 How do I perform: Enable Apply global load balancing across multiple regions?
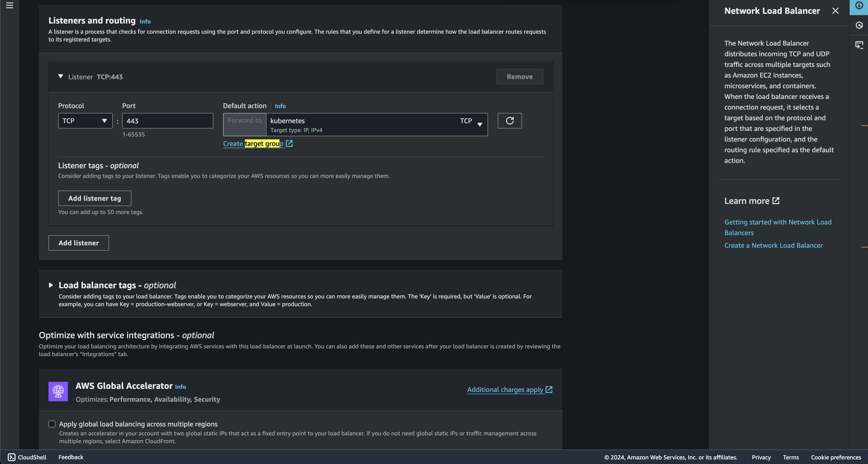pyautogui.click(x=52, y=424)
